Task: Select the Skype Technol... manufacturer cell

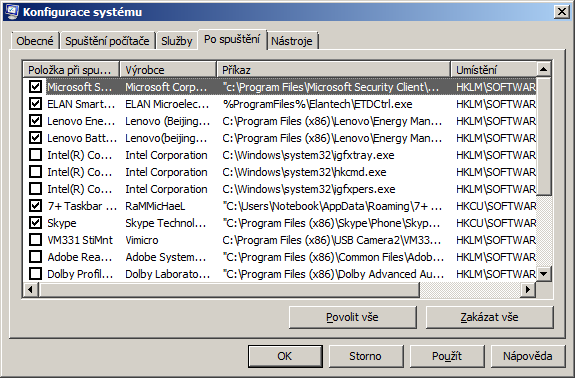Action: [166, 223]
